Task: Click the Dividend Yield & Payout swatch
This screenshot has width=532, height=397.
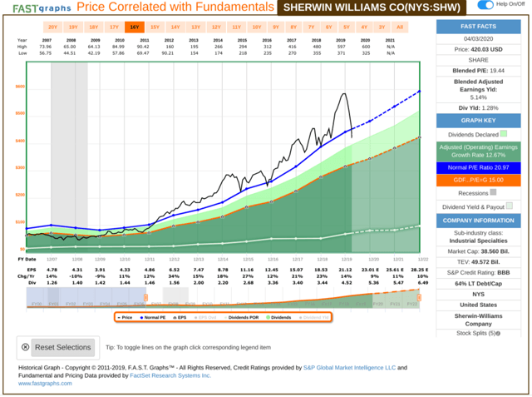Action: [x=509, y=206]
